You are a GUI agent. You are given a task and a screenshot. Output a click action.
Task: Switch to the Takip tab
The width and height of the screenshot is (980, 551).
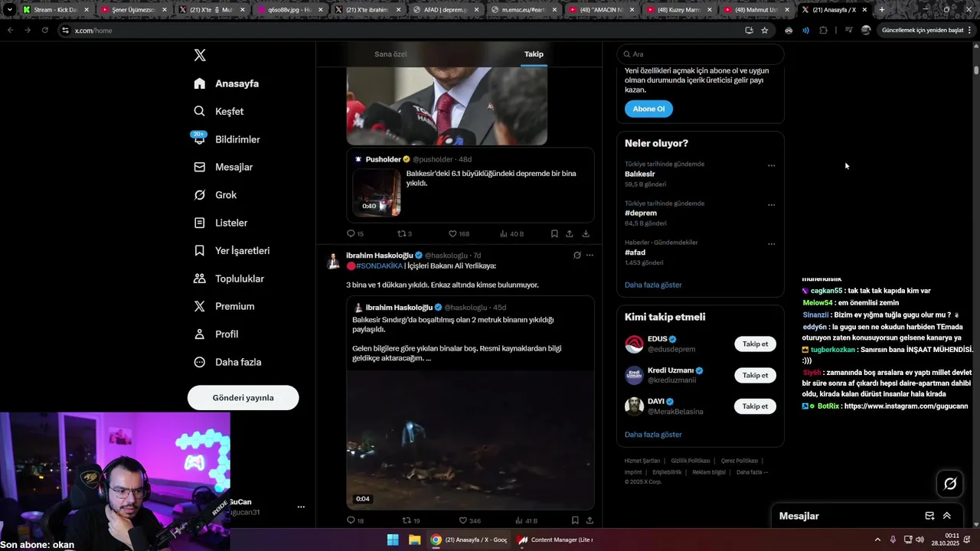534,54
